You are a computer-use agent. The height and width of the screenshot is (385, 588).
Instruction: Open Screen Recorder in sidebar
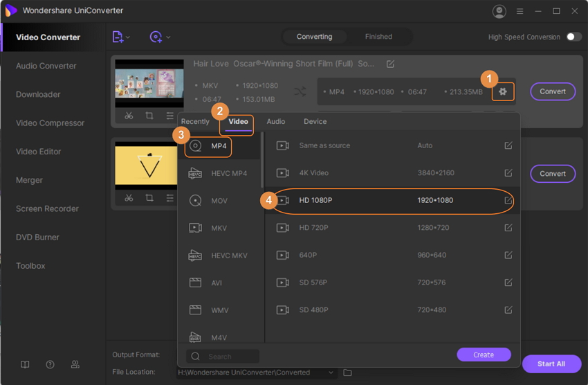pos(47,208)
